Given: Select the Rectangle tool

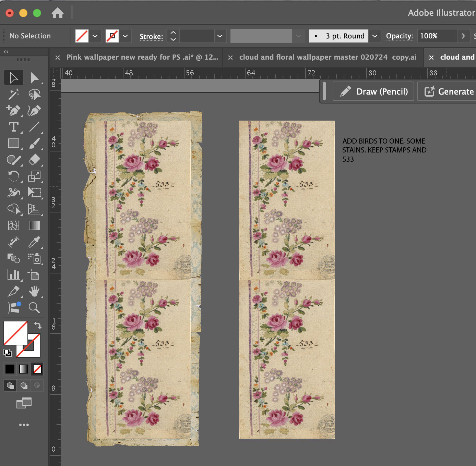Looking at the screenshot, I should click(14, 144).
